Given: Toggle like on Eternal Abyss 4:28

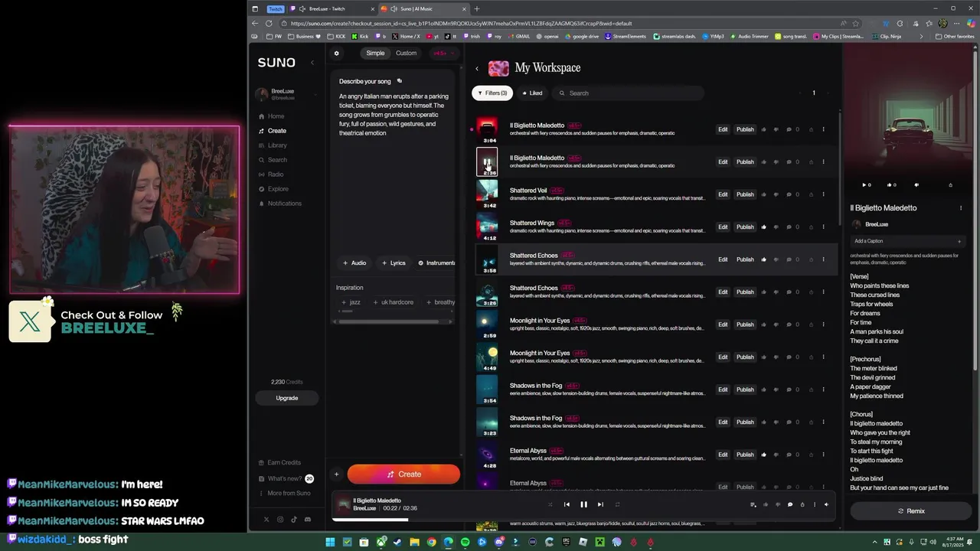Looking at the screenshot, I should [763, 455].
